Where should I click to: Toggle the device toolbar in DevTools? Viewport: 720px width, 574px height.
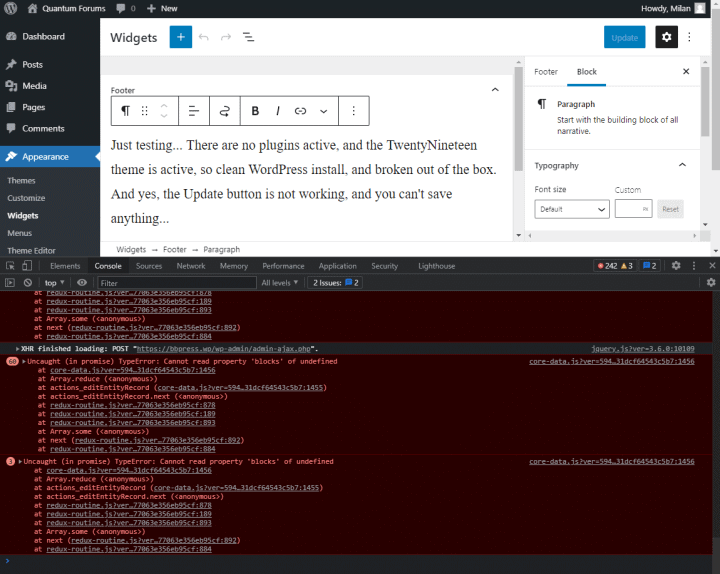[x=27, y=266]
